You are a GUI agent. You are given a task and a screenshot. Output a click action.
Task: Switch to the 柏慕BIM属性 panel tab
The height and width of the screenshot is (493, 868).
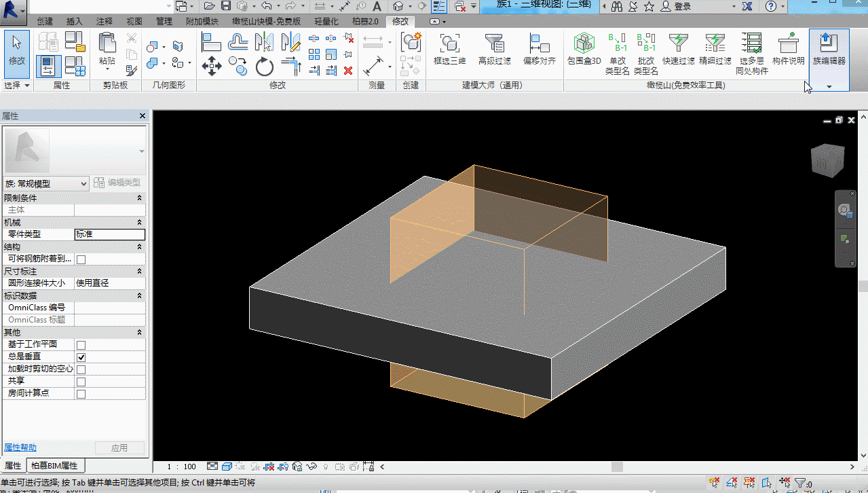[54, 466]
